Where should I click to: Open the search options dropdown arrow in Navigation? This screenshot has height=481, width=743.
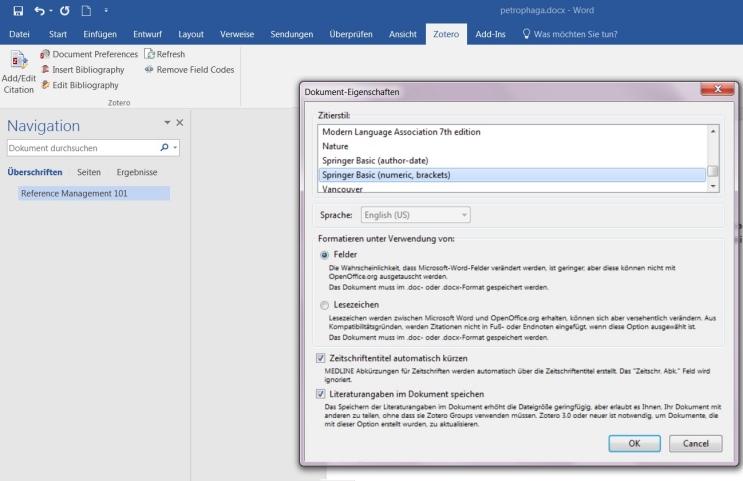click(x=175, y=148)
